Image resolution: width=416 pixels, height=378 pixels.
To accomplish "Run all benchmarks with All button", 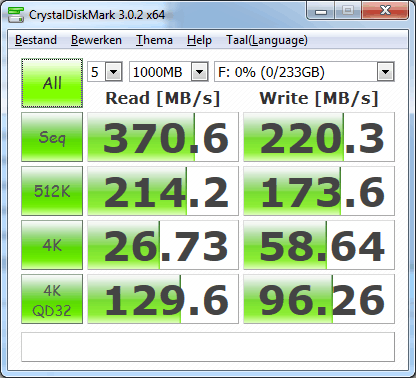I will click(x=52, y=83).
